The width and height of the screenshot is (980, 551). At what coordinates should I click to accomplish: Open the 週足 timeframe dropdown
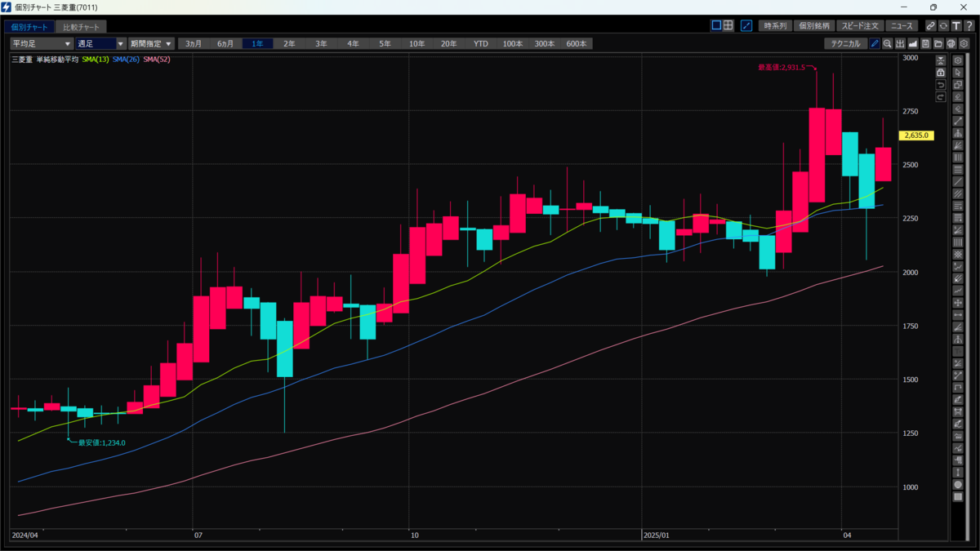[100, 43]
